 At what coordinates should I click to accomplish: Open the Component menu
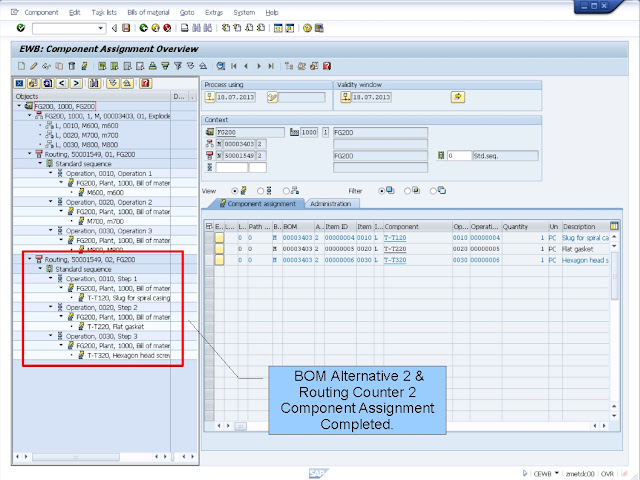[x=41, y=12]
